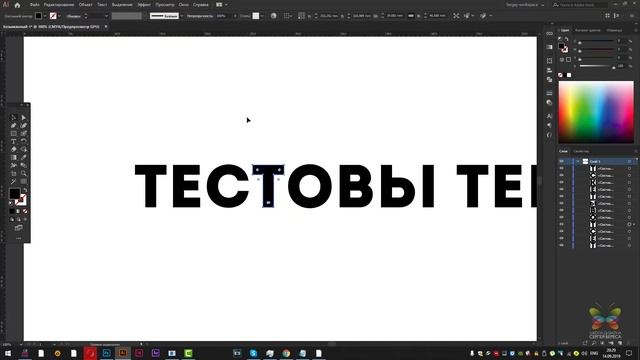Switch to the Каталог цветов tab
640x360 pixels.
tap(588, 30)
